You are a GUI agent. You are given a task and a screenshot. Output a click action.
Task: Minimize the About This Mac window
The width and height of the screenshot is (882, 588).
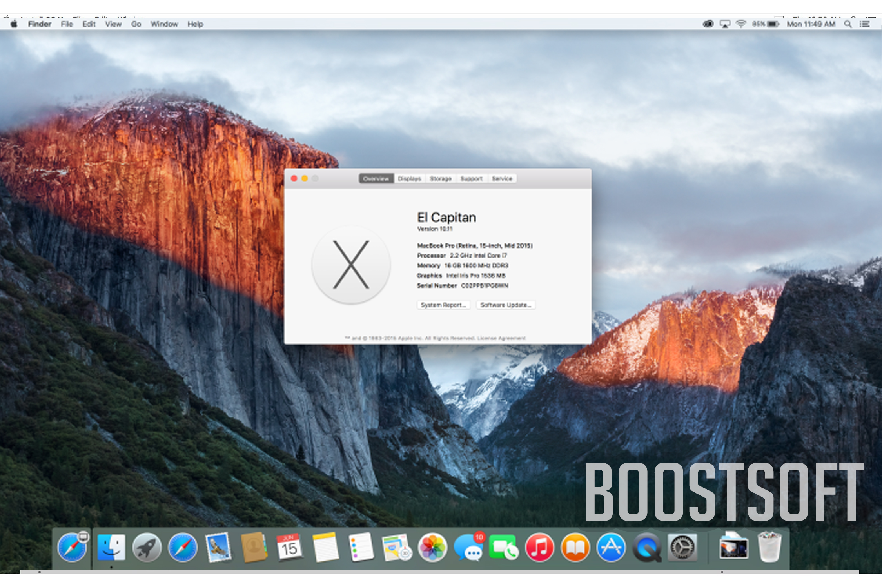coord(305,178)
